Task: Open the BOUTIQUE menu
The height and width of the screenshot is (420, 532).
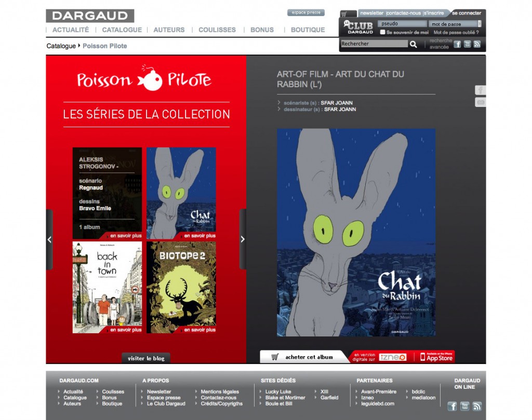Action: click(308, 30)
